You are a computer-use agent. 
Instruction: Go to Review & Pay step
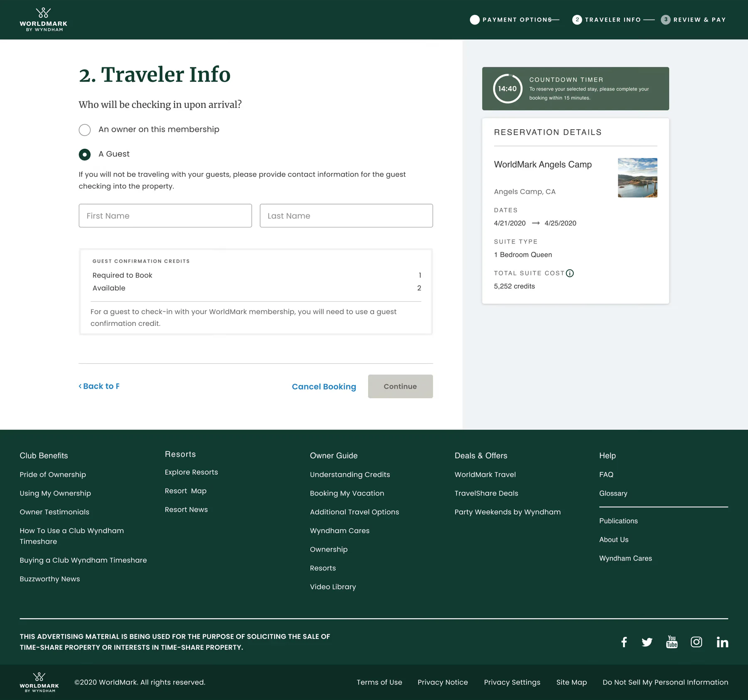pos(694,20)
